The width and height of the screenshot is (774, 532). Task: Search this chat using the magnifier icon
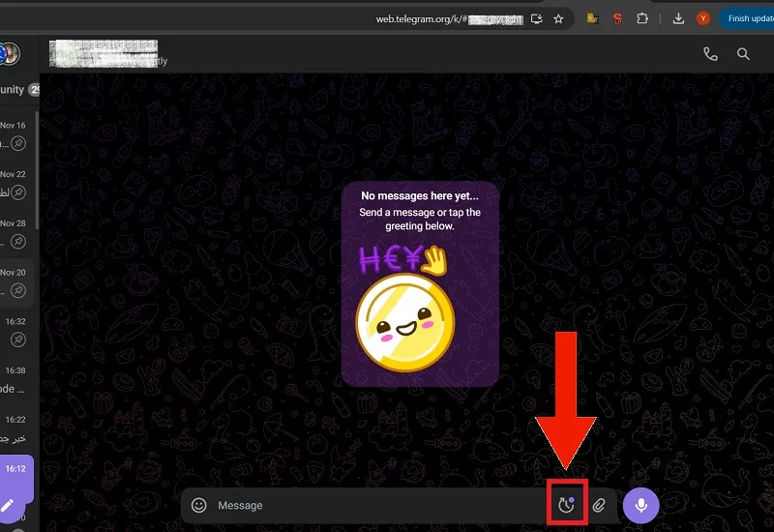743,54
